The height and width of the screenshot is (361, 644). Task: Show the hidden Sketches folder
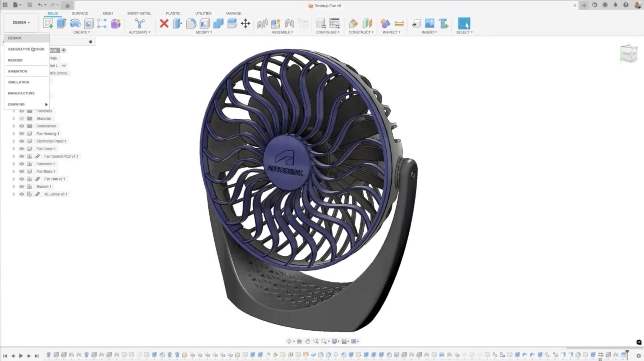pos(21,118)
